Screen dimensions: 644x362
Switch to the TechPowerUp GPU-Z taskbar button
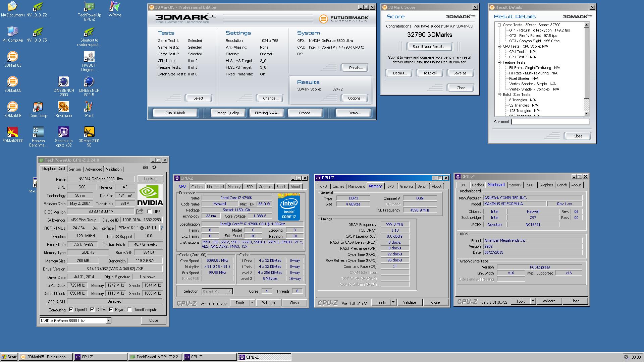[x=155, y=357]
